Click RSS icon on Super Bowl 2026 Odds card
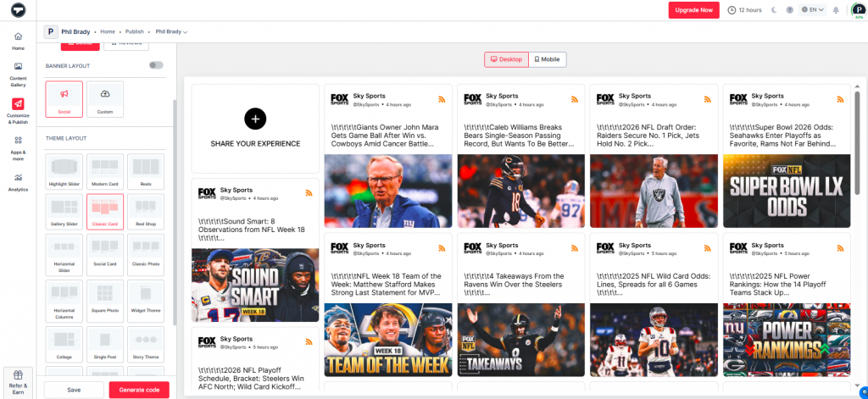868x399 pixels. coord(840,100)
